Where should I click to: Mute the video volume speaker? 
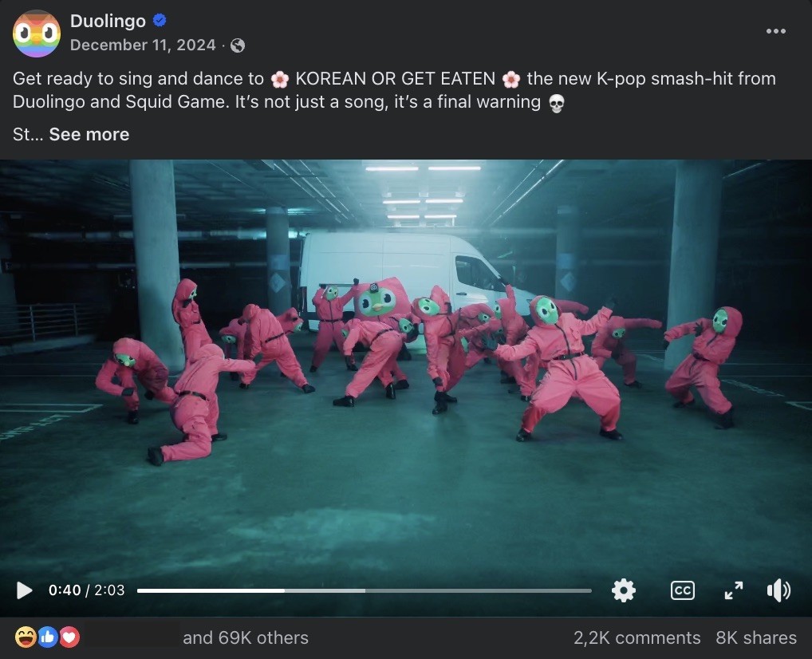point(778,590)
